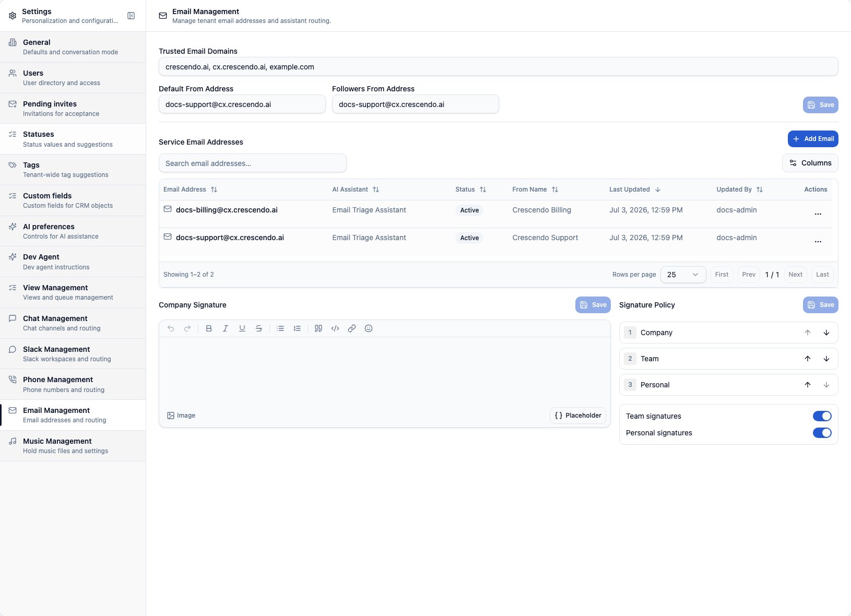The height and width of the screenshot is (616, 851).
Task: Open General settings section
Action: pyautogui.click(x=73, y=47)
